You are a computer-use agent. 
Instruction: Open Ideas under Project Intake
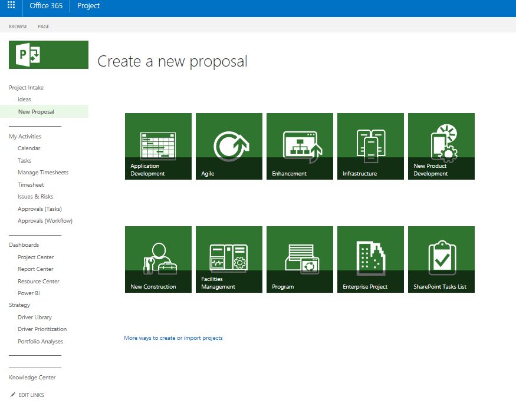(24, 100)
